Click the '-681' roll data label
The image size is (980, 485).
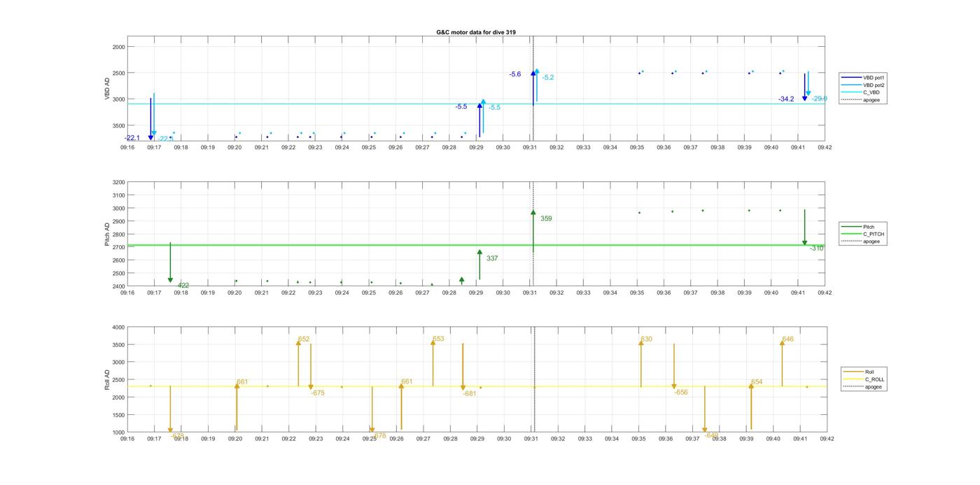470,393
